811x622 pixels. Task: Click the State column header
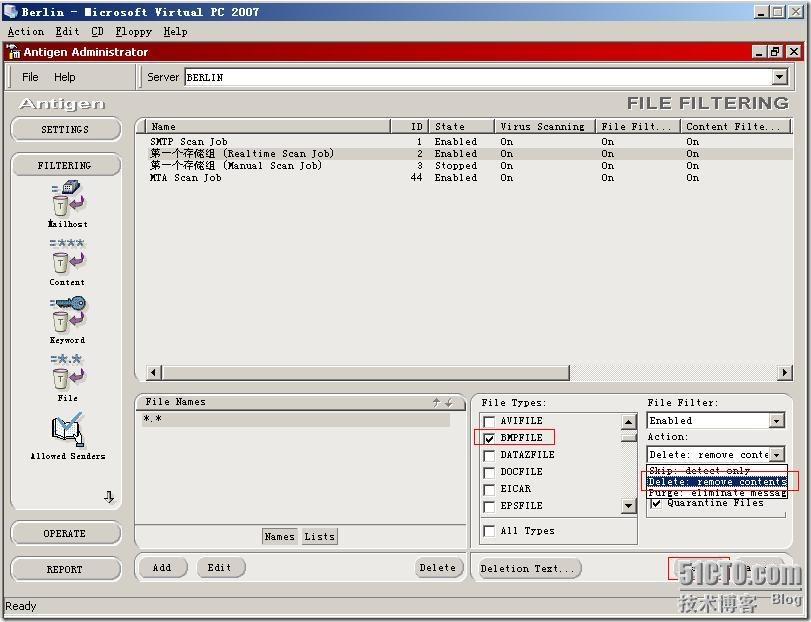point(461,127)
